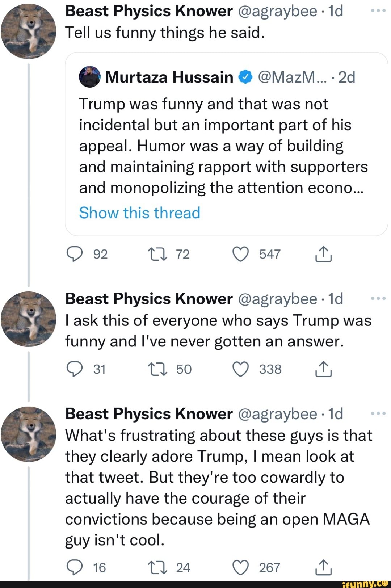391x588 pixels.
Task: Open more options on first tweet
Action: click(x=379, y=11)
